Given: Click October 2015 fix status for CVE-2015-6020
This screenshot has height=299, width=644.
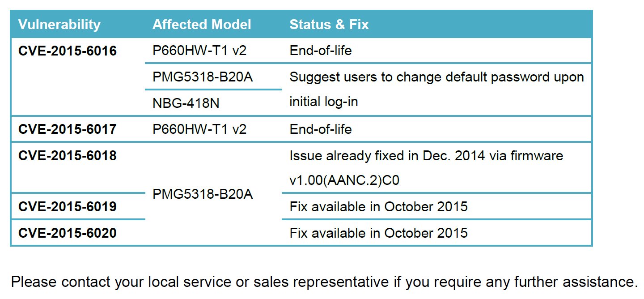Looking at the screenshot, I should pos(378,233).
